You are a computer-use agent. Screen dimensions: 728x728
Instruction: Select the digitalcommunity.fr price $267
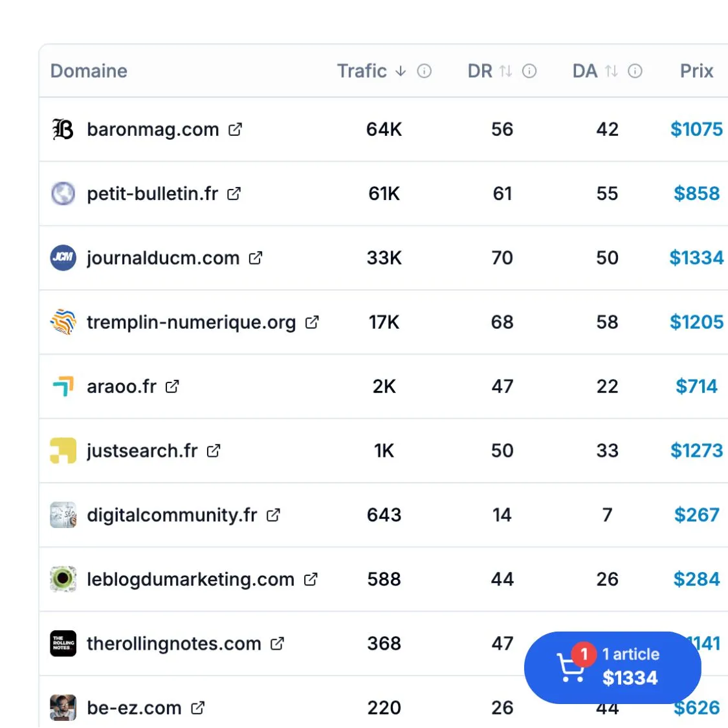coord(696,515)
